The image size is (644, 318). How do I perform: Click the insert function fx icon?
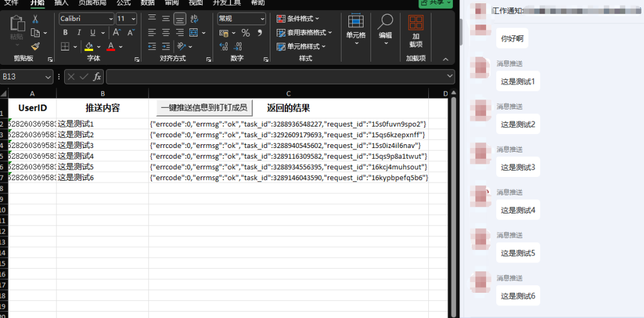pyautogui.click(x=97, y=77)
